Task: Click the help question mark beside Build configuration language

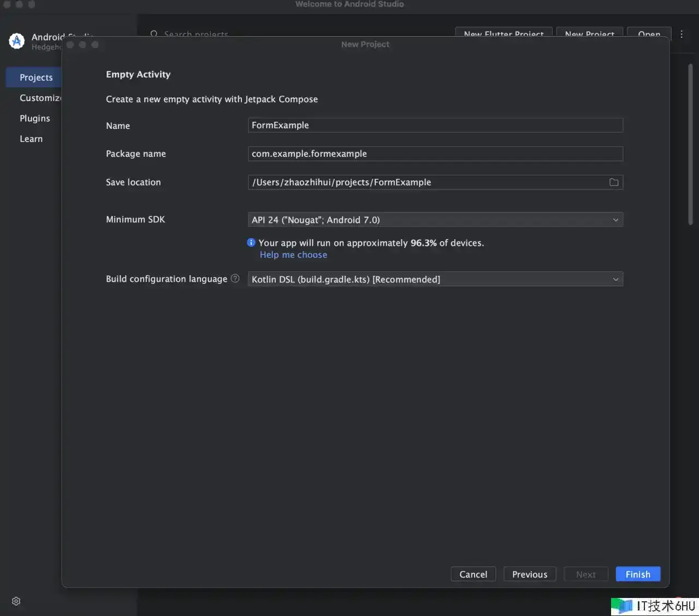Action: (x=235, y=279)
